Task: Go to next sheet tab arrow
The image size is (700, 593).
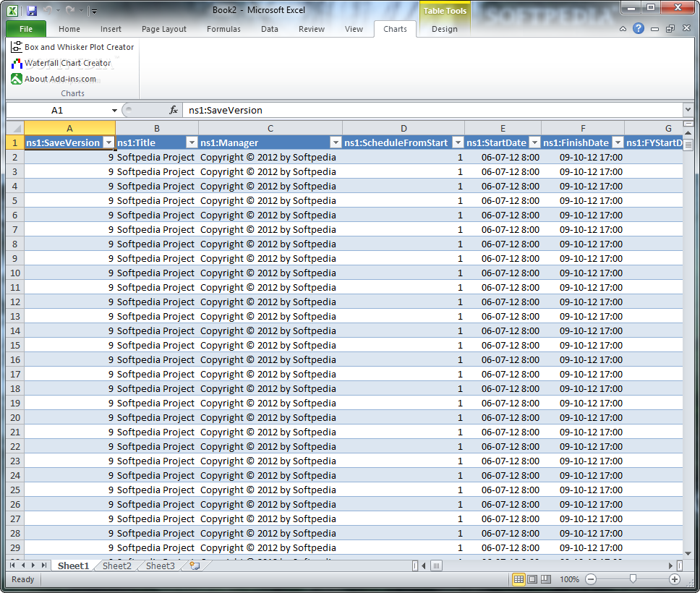Action: click(x=33, y=566)
